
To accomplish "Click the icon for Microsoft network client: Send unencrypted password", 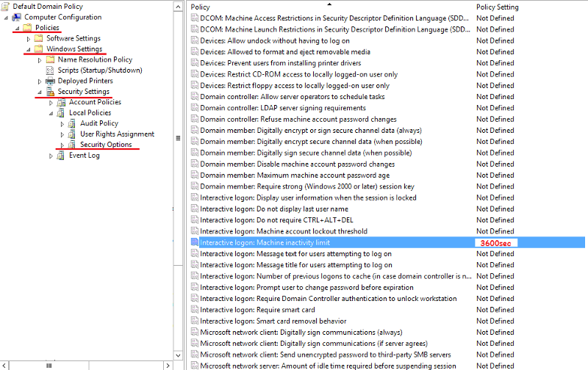I will tap(195, 355).
